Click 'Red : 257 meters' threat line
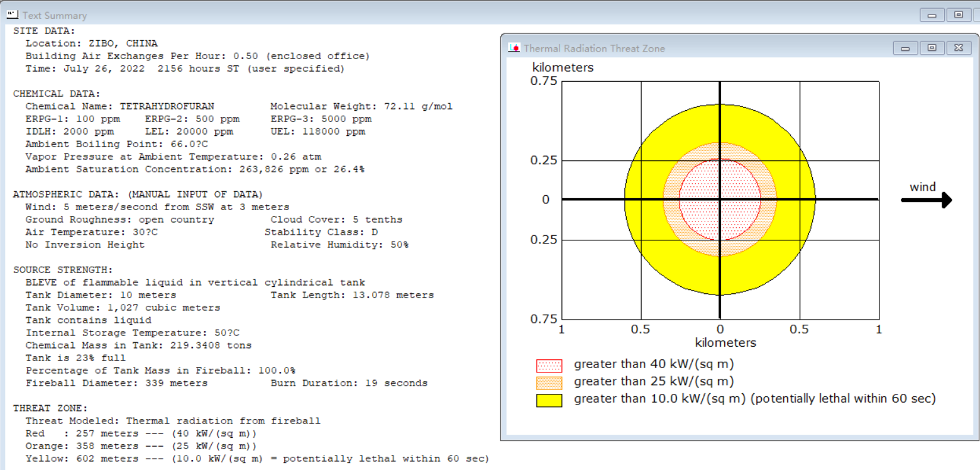 click(142, 434)
